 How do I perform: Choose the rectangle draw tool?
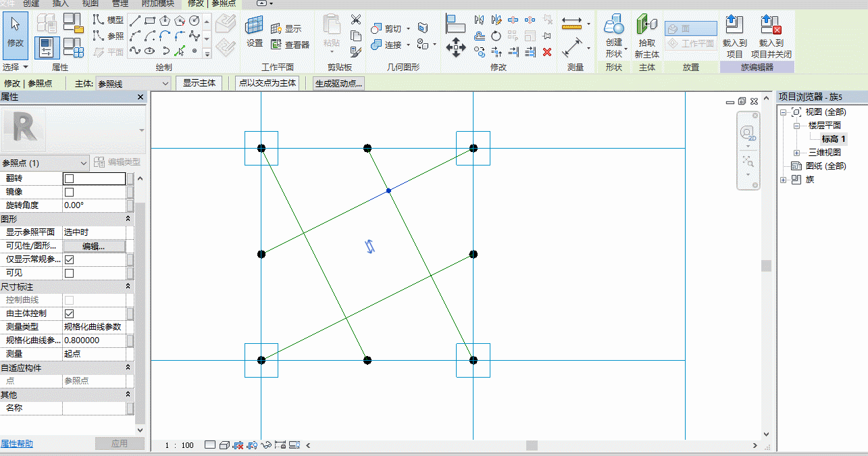tap(150, 20)
